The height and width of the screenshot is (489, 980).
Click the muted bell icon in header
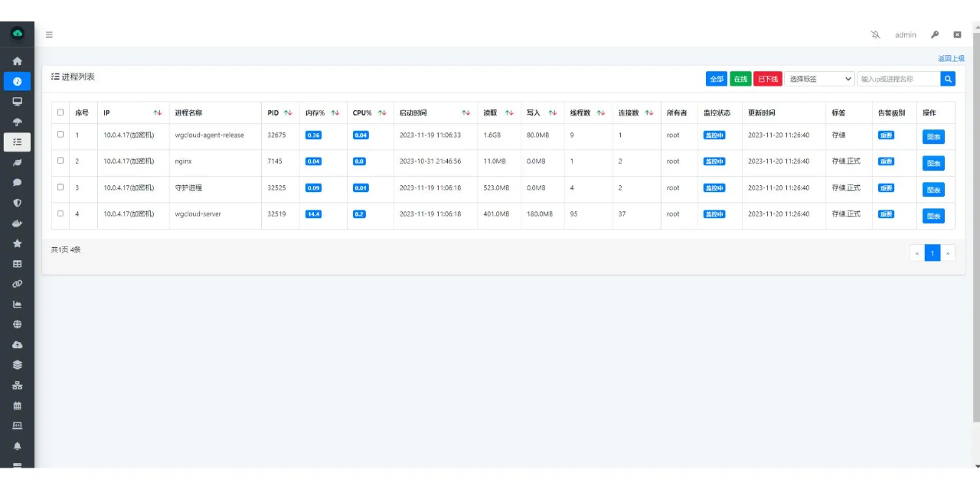click(x=876, y=34)
